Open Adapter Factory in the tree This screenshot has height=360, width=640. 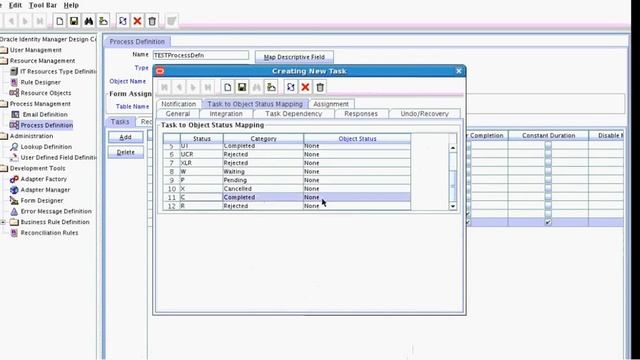click(x=38, y=179)
